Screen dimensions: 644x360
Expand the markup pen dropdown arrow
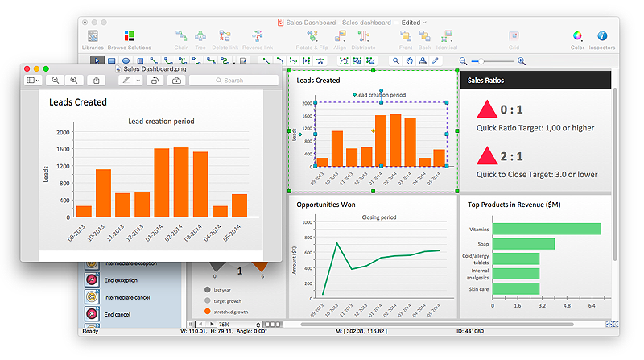138,81
